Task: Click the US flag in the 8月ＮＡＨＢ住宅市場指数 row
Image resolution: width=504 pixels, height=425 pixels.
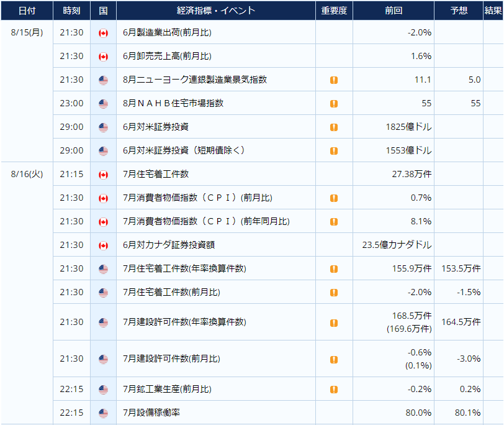Action: click(x=103, y=104)
